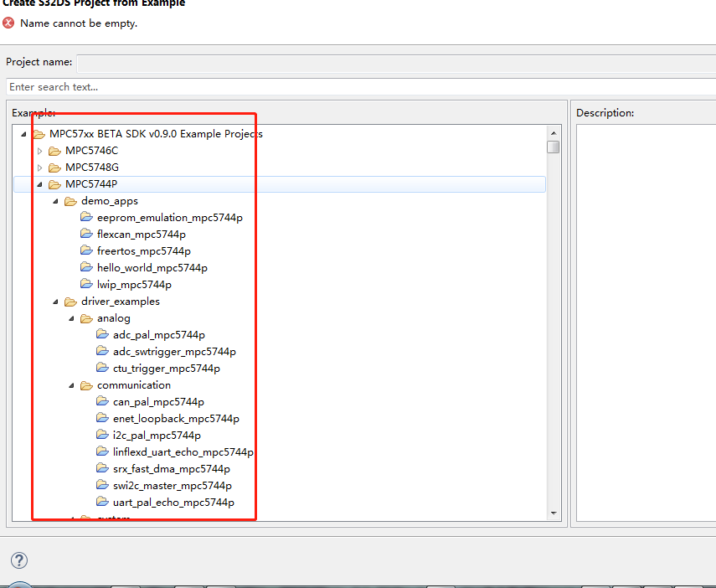716x588 pixels.
Task: Click the hello_world_mpc5744p project icon
Action: [x=87, y=267]
